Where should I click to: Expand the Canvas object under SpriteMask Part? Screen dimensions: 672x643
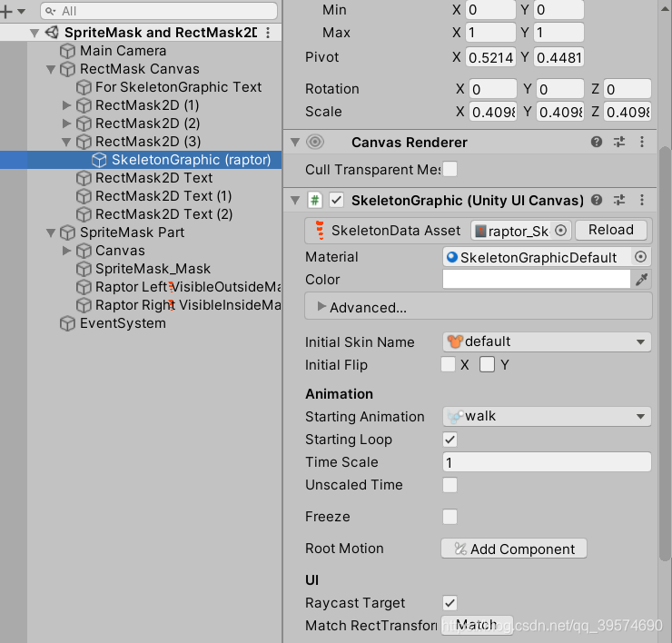click(66, 251)
